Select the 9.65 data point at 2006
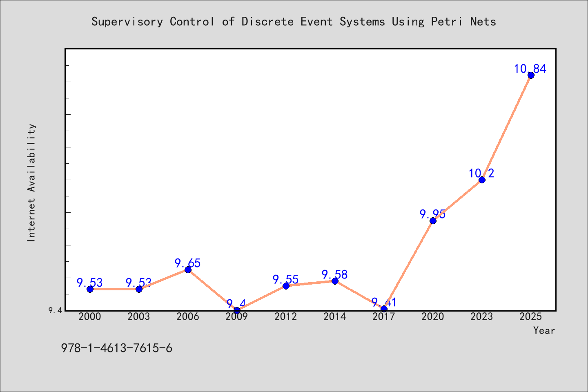The height and width of the screenshot is (392, 588). tap(188, 269)
